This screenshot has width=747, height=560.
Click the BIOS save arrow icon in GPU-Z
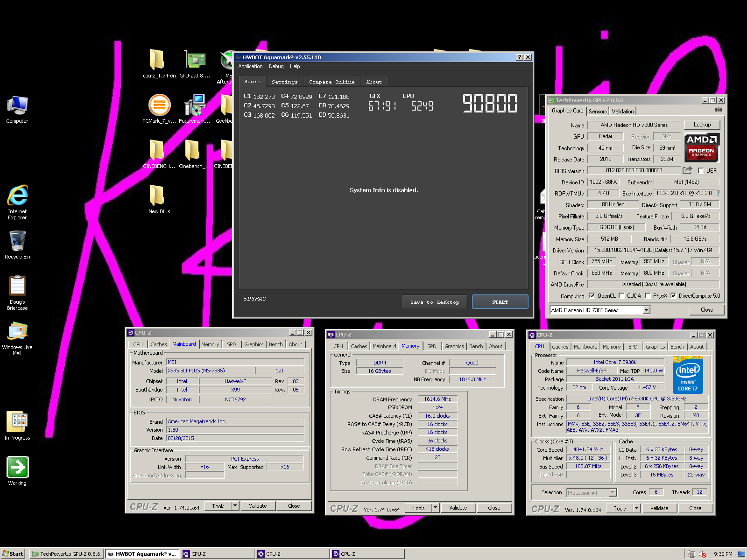(687, 170)
